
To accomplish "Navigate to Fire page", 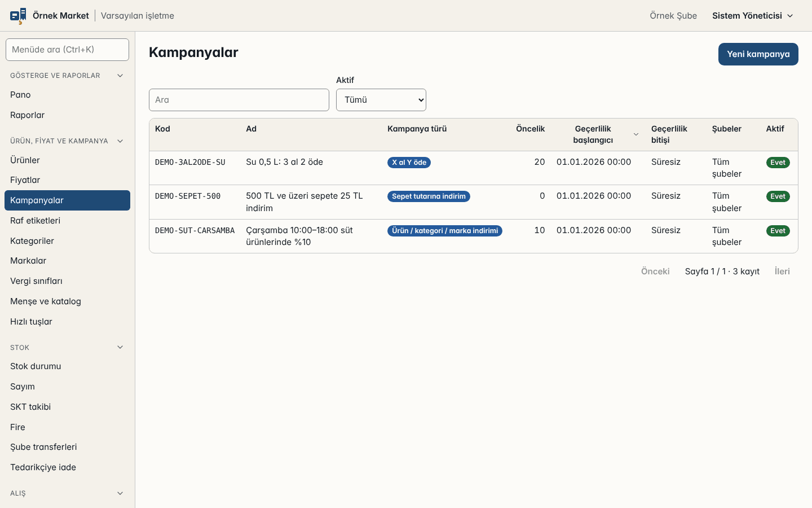I will (67, 427).
